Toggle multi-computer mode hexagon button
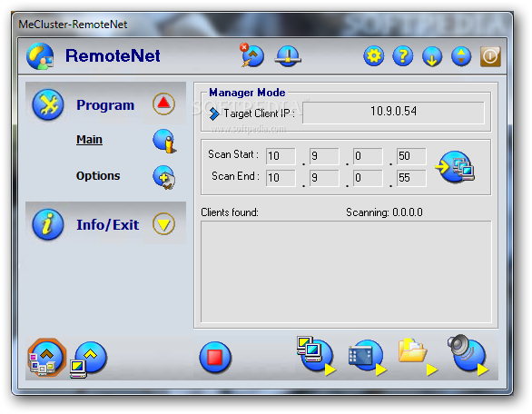The width and height of the screenshot is (532, 414). 46,358
